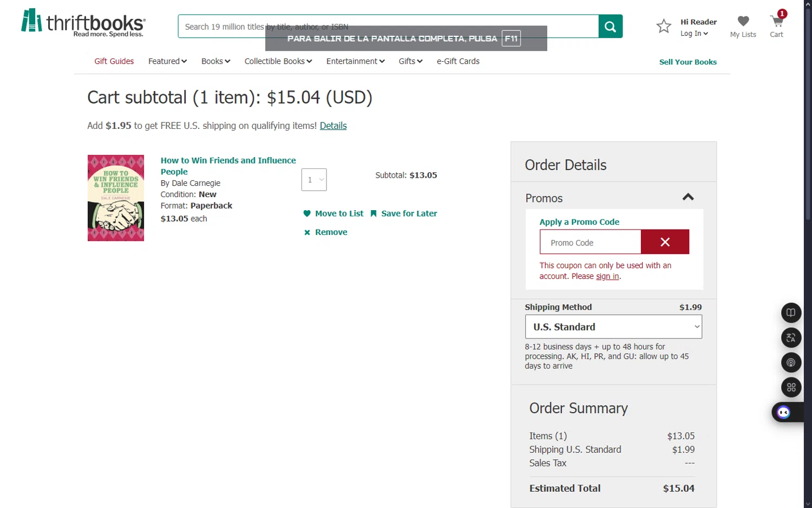Click the apps grid sidebar icon
Viewport: 812px width, 508px height.
coord(791,387)
